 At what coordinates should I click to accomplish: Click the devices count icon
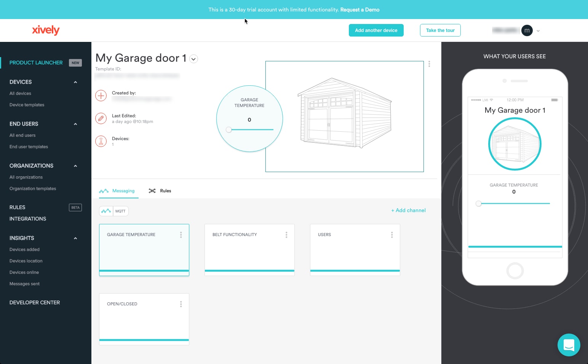[101, 141]
